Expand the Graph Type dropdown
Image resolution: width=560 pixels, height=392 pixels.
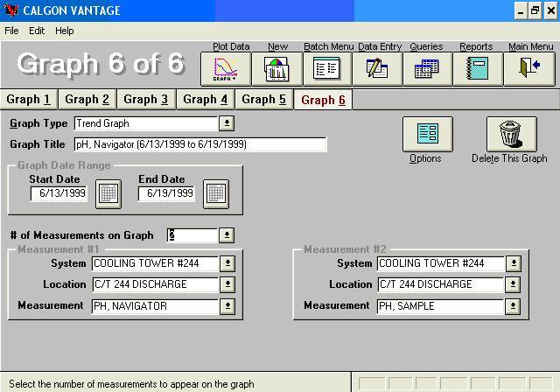tap(227, 123)
